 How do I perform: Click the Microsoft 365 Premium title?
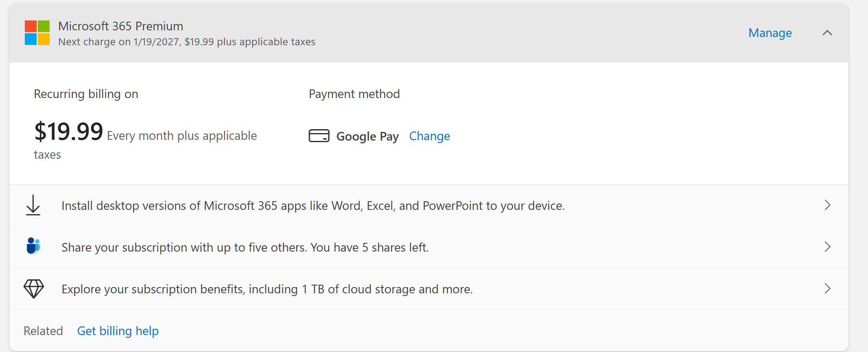pyautogui.click(x=121, y=26)
